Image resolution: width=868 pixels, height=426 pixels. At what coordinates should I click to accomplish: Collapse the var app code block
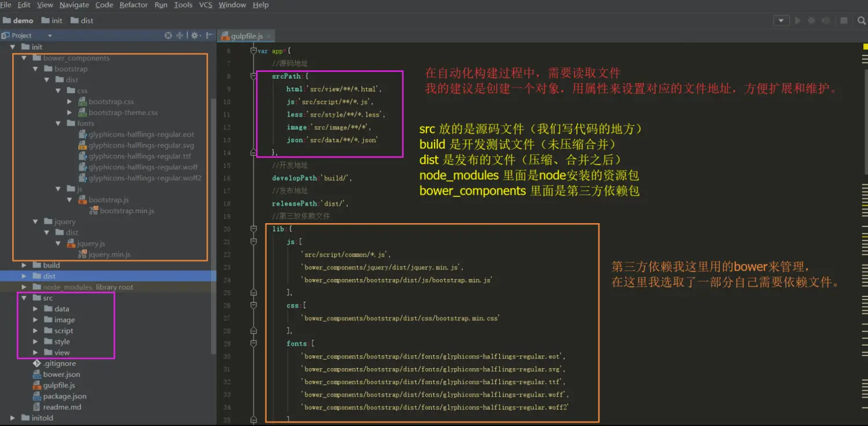pyautogui.click(x=253, y=51)
